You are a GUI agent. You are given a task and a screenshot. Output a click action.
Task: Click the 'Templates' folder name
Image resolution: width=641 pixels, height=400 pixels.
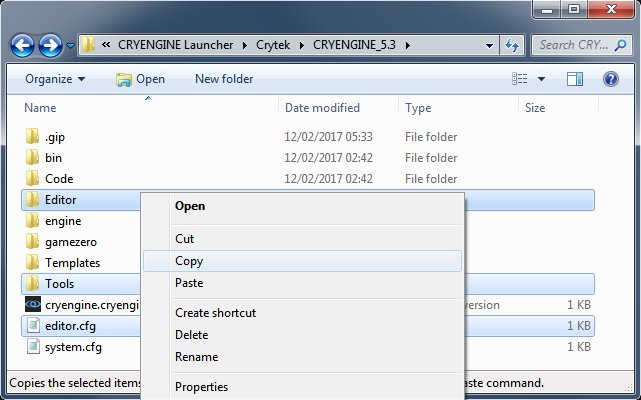tap(72, 263)
